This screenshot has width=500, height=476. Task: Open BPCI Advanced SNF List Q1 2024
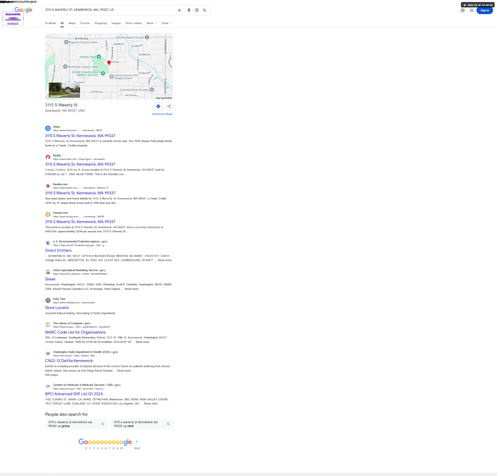click(74, 394)
